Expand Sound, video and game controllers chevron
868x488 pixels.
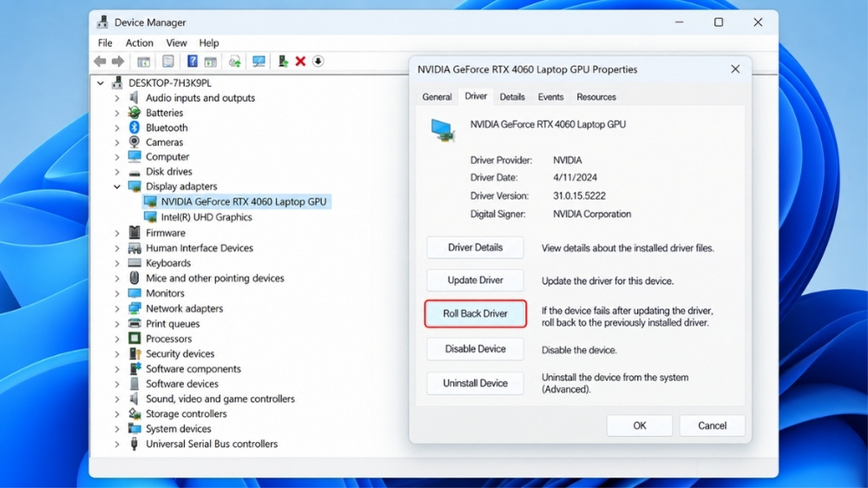point(117,399)
